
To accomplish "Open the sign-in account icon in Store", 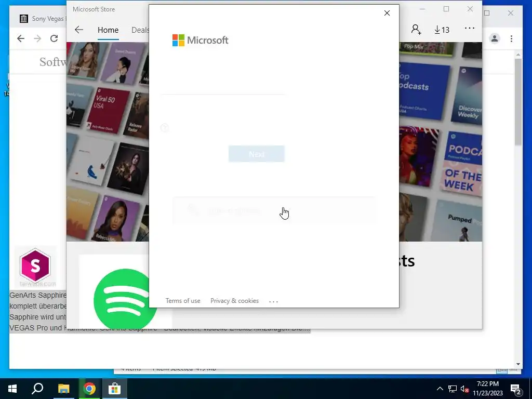I will coord(416,30).
